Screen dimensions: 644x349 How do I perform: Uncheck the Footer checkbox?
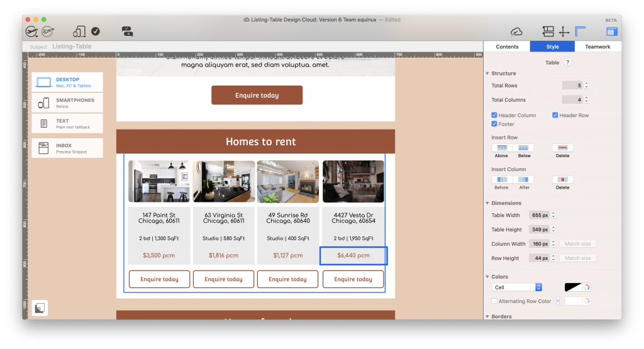click(494, 124)
